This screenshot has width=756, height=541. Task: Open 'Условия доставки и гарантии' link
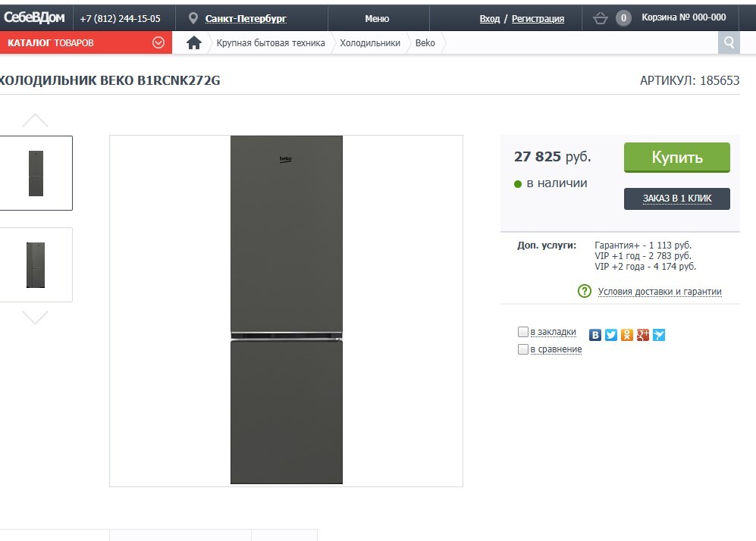[x=660, y=292]
